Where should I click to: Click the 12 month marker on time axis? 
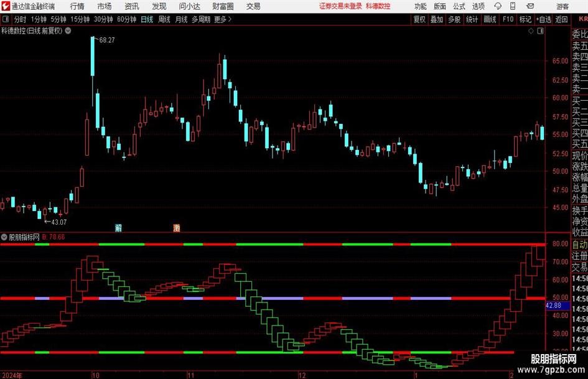click(302, 375)
